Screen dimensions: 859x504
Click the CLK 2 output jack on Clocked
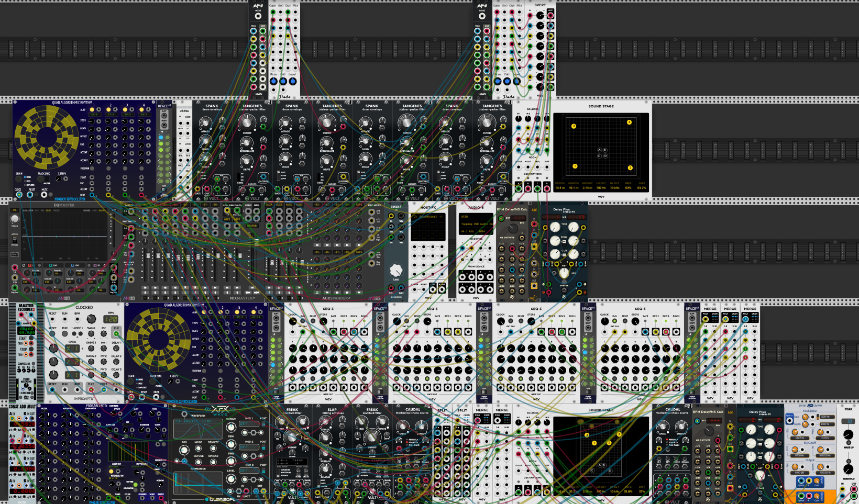coord(104,389)
